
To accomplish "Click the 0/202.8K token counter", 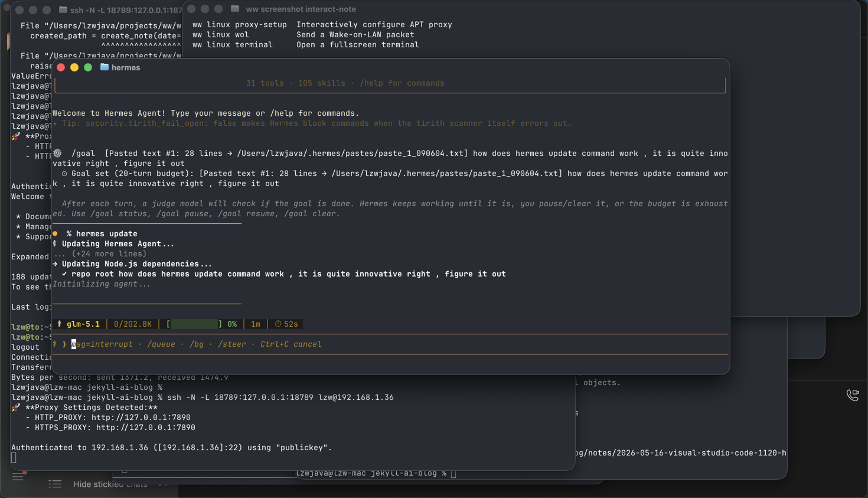I will [132, 324].
